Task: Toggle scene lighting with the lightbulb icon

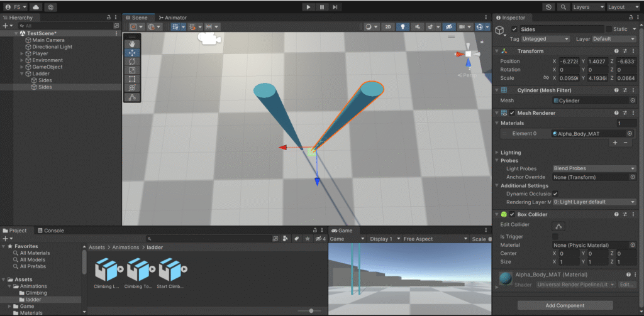Action: (x=402, y=27)
